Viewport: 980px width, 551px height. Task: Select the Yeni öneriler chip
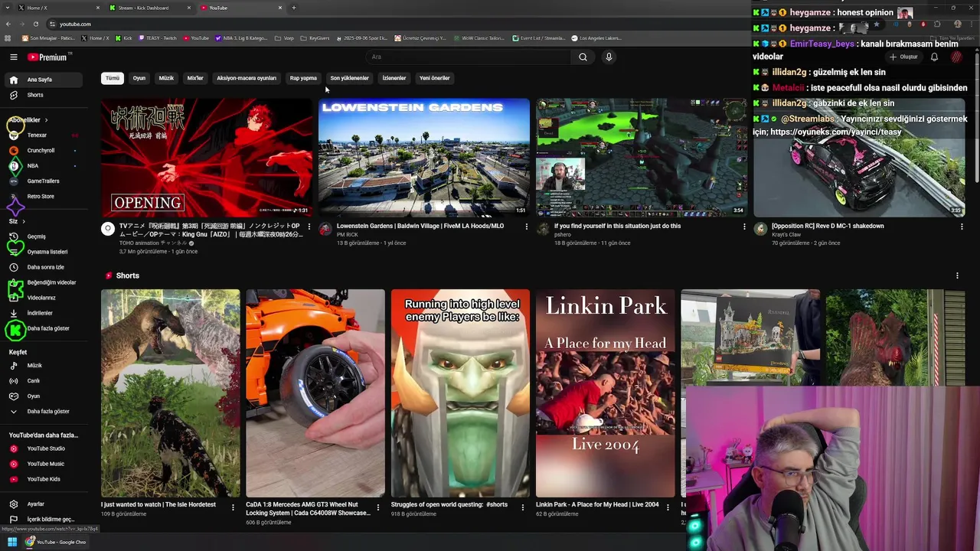point(435,78)
